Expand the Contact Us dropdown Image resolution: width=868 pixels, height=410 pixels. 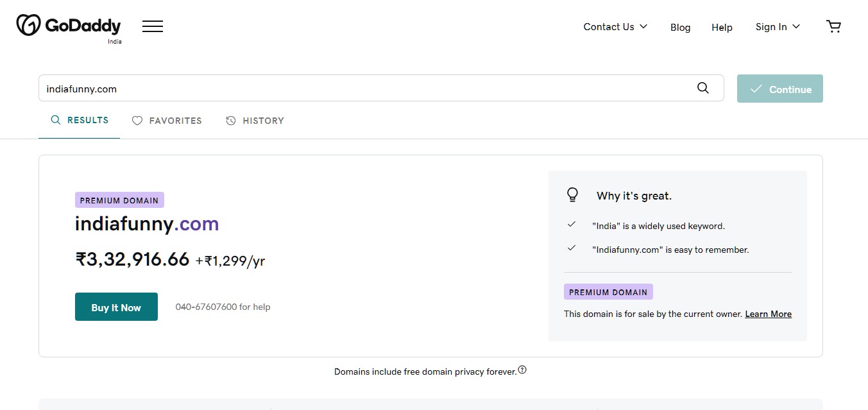click(x=615, y=26)
